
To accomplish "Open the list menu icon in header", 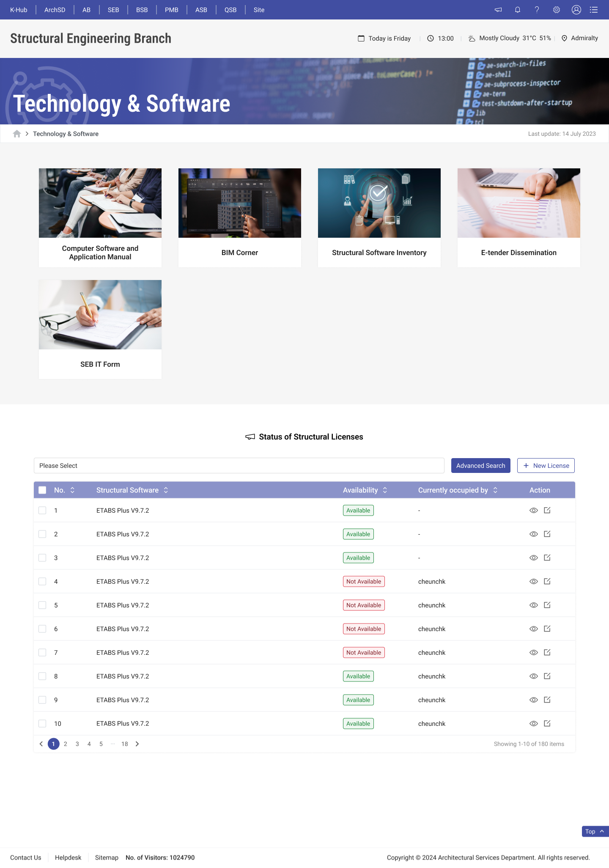I will [x=594, y=10].
